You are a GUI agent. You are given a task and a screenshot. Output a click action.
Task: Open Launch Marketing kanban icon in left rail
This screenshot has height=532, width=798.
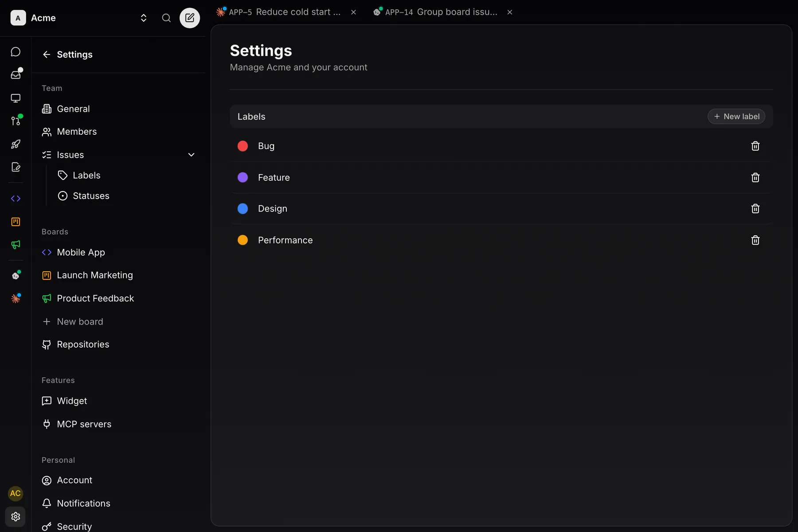point(16,222)
